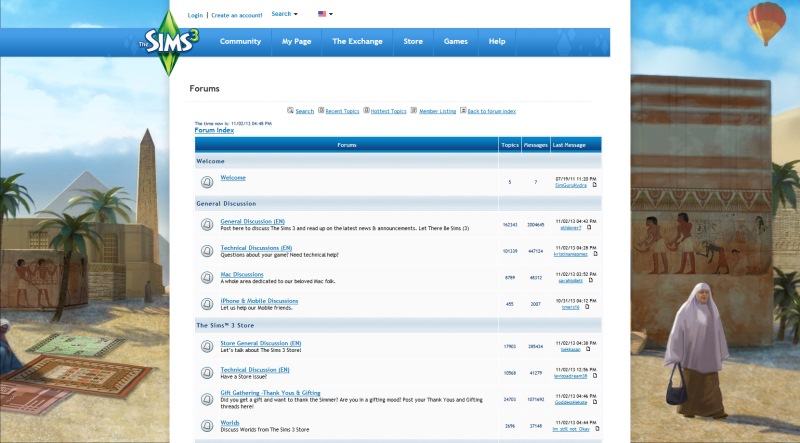Click the icon beside Back to forum index
The width and height of the screenshot is (800, 443).
coord(463,110)
